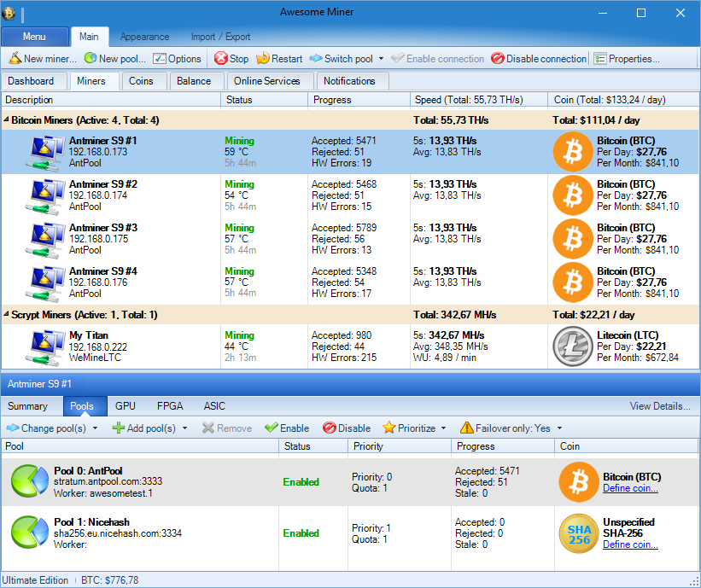
Task: Select the Antminer S9 #3 miner icon
Action: pos(45,240)
